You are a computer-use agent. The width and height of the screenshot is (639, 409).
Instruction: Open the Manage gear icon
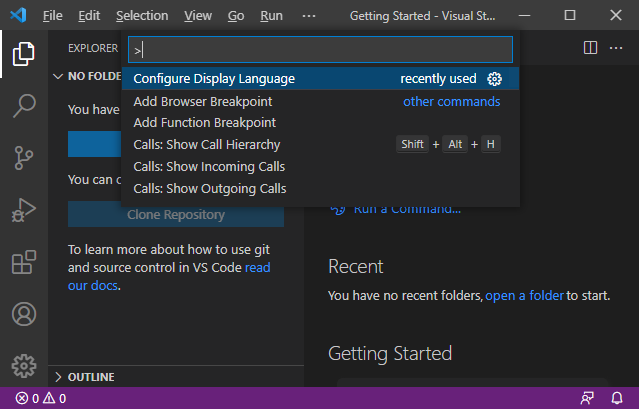23,365
